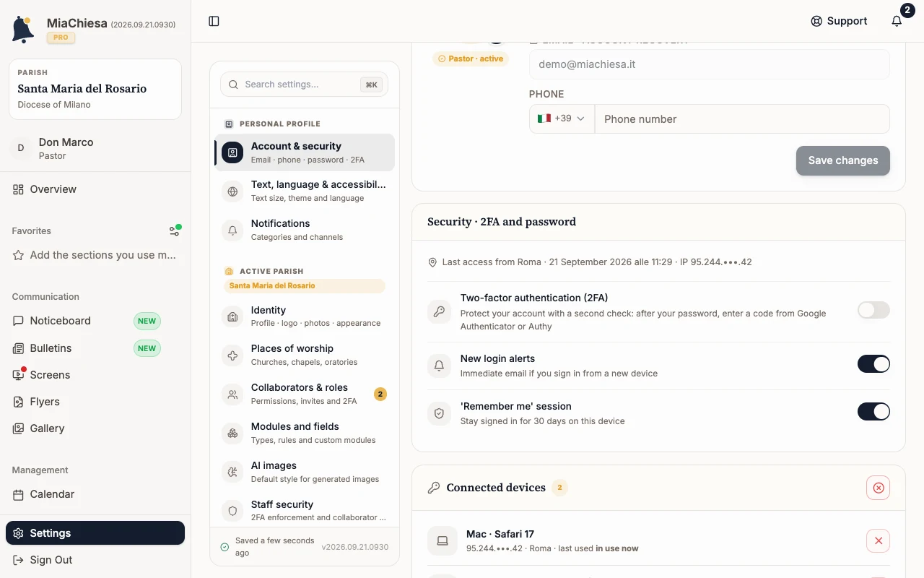Go to Screens section

click(x=95, y=375)
